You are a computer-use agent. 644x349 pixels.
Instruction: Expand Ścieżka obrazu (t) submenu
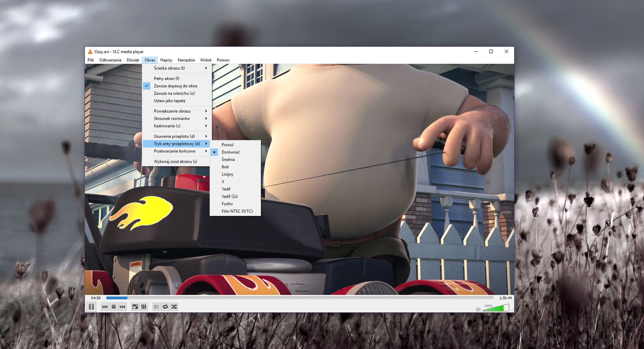(x=177, y=68)
